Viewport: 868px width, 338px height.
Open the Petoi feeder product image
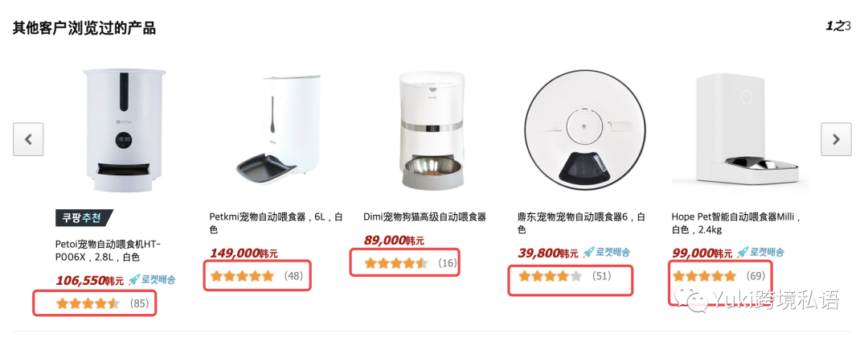coord(124,130)
